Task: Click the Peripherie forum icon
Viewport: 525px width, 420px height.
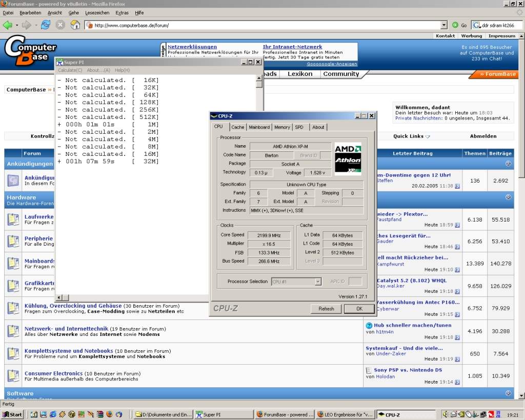Action: 13,241
